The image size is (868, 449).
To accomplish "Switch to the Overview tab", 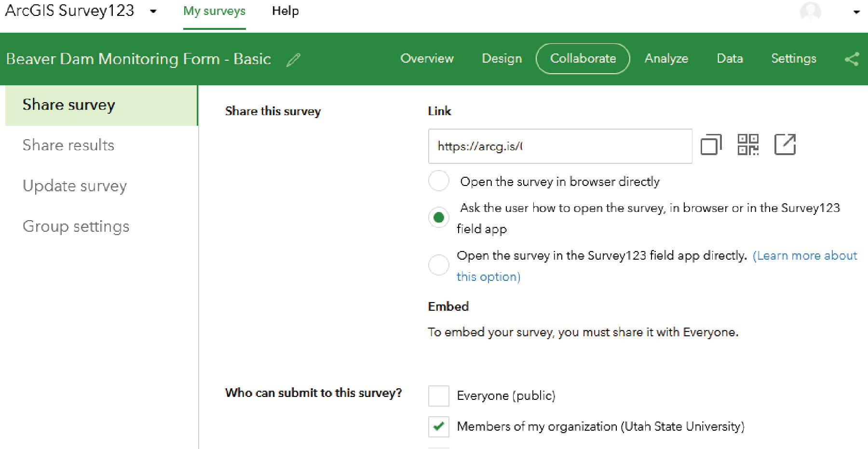I will [x=427, y=59].
